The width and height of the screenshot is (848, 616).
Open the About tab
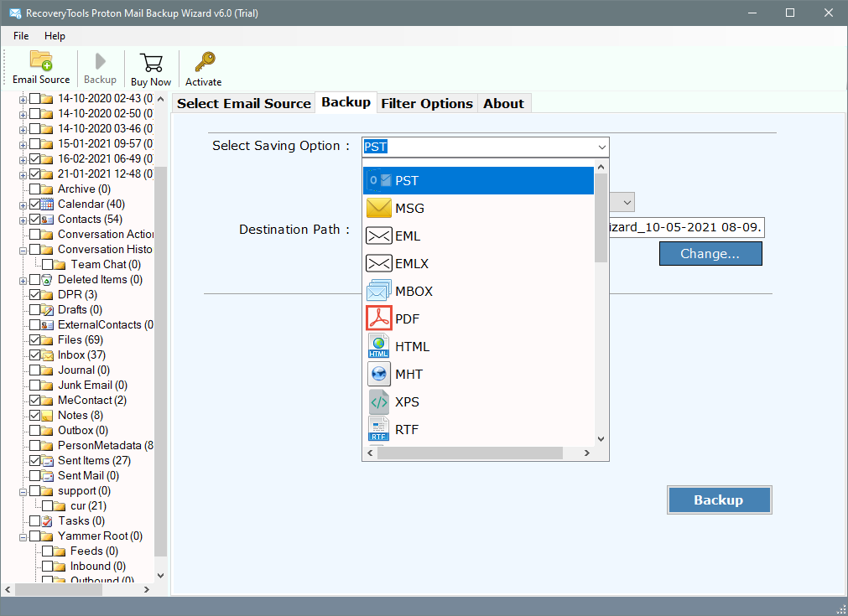tap(503, 103)
